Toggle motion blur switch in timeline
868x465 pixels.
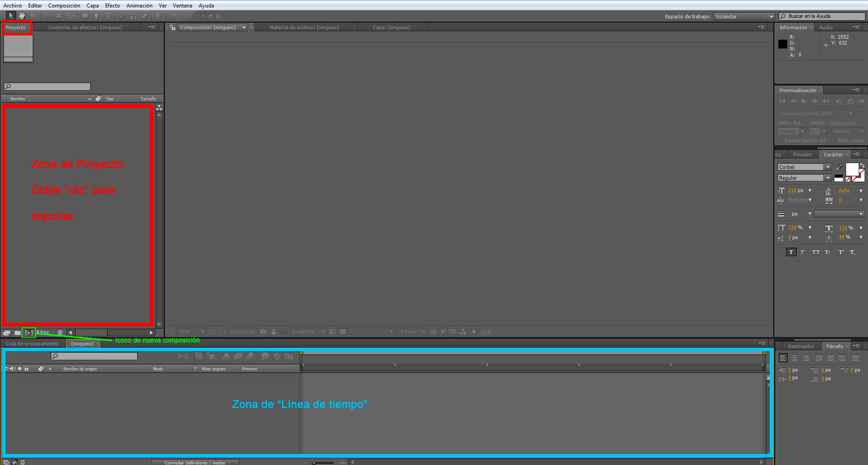click(x=250, y=356)
